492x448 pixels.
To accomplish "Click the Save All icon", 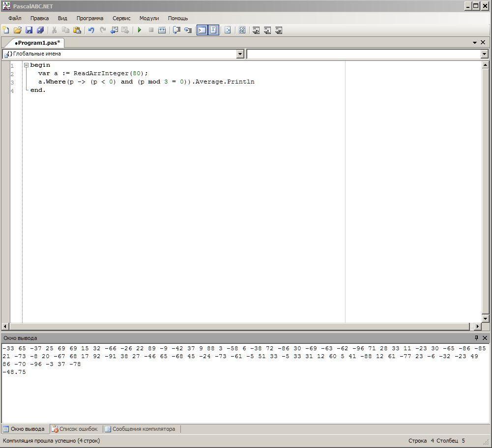I will coord(40,30).
